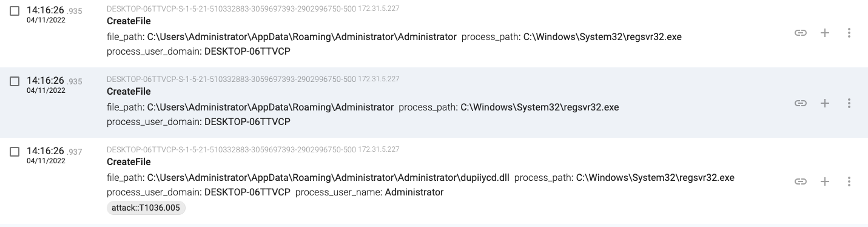This screenshot has width=868, height=227.
Task: Copy link for the highlighted middle event
Action: coord(801,103)
